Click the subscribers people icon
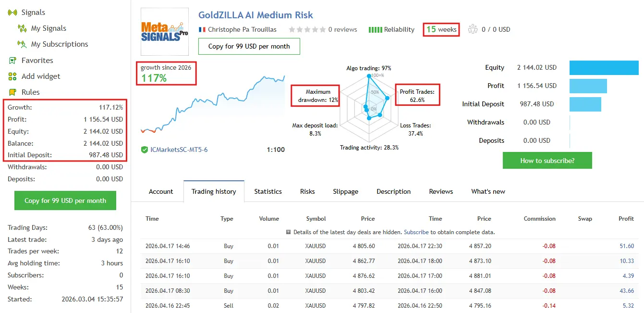644x313 pixels. coord(473,29)
